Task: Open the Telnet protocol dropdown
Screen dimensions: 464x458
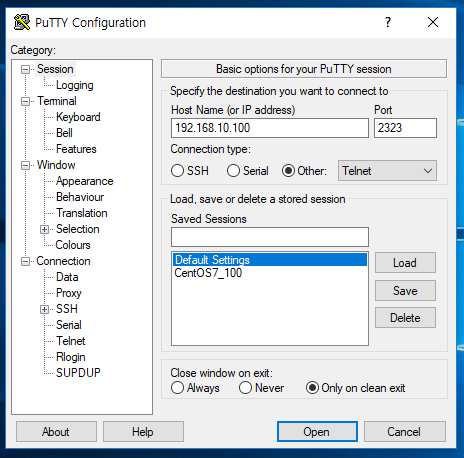Action: (387, 171)
